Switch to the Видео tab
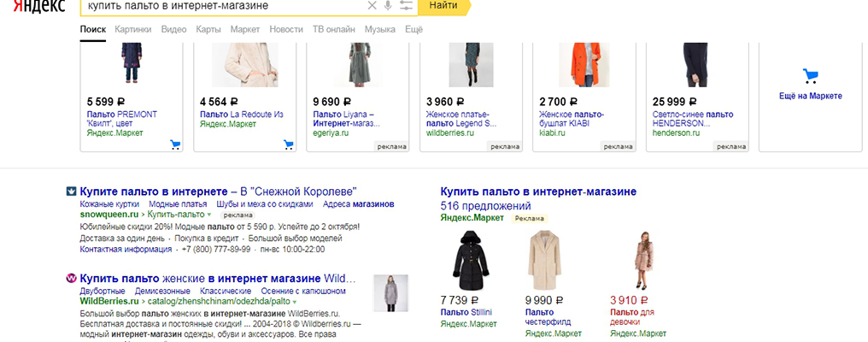868x342 pixels. click(x=173, y=29)
